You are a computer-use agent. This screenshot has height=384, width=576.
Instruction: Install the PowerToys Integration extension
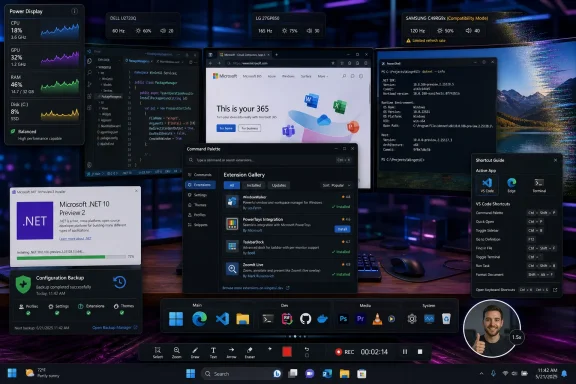342,229
